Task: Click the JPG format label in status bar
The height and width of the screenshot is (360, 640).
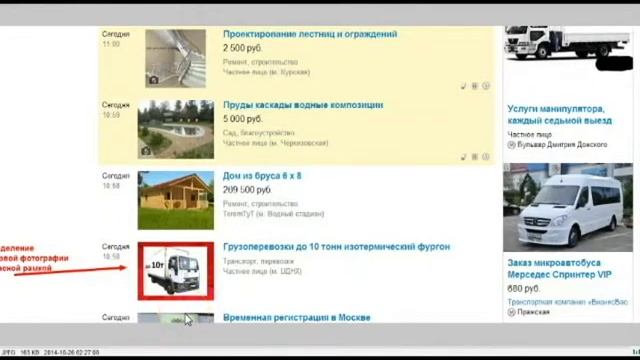Action: pyautogui.click(x=9, y=352)
